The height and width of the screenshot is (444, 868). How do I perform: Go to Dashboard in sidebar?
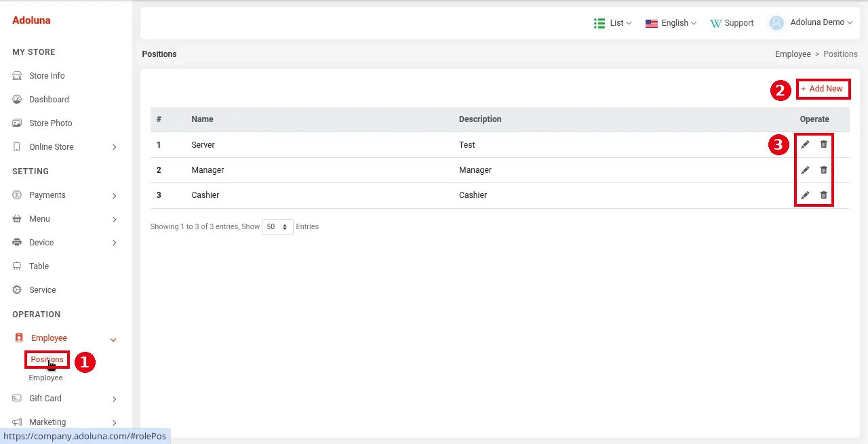tap(49, 100)
